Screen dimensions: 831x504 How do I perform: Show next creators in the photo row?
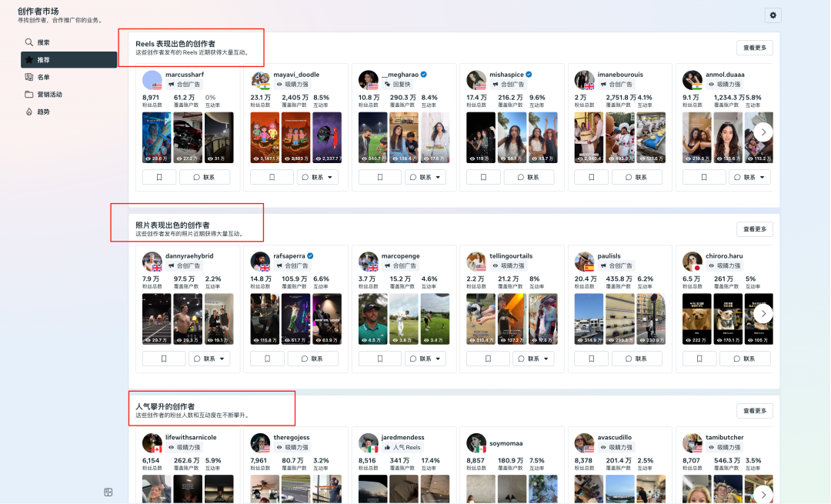pos(762,313)
